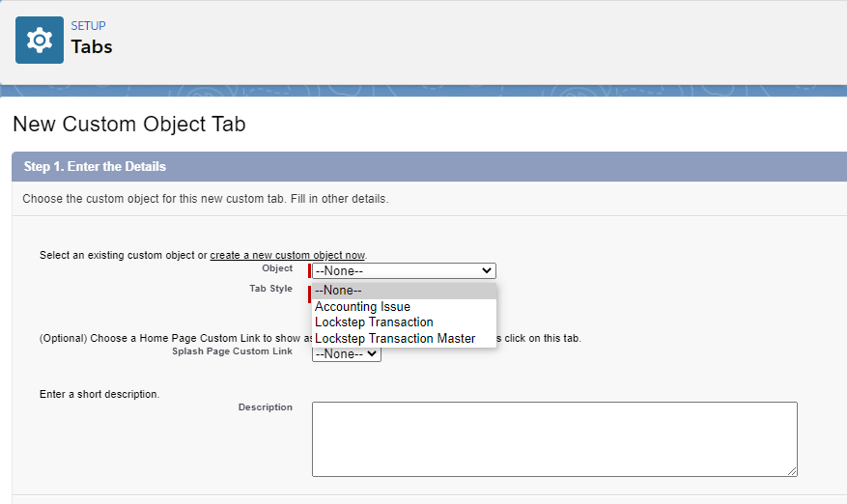Screen dimensions: 847x504
Task: Click the Tabs page title
Action: tap(92, 46)
